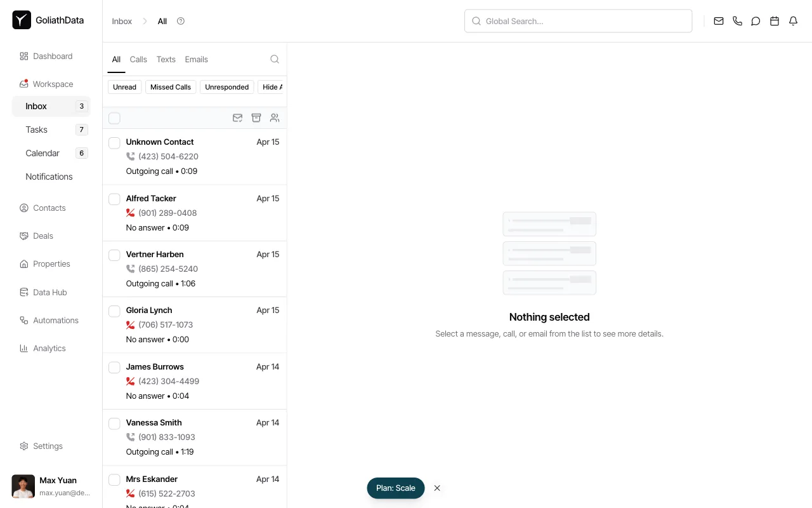Image resolution: width=812 pixels, height=508 pixels.
Task: Open the email inbox icon in top bar
Action: click(x=718, y=21)
